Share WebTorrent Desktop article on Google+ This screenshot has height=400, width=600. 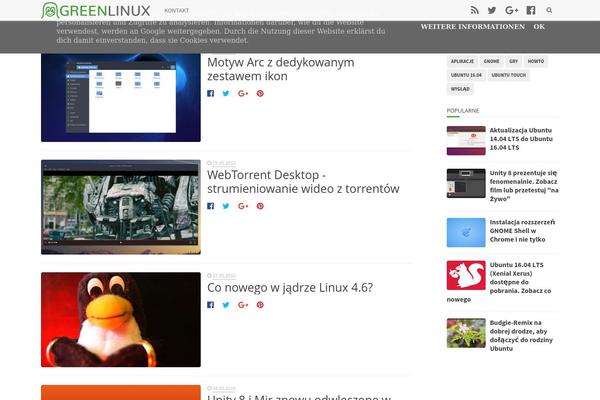[243, 206]
